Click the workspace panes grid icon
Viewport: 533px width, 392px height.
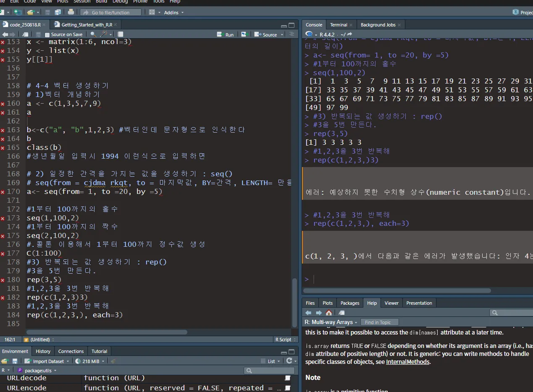pos(152,12)
